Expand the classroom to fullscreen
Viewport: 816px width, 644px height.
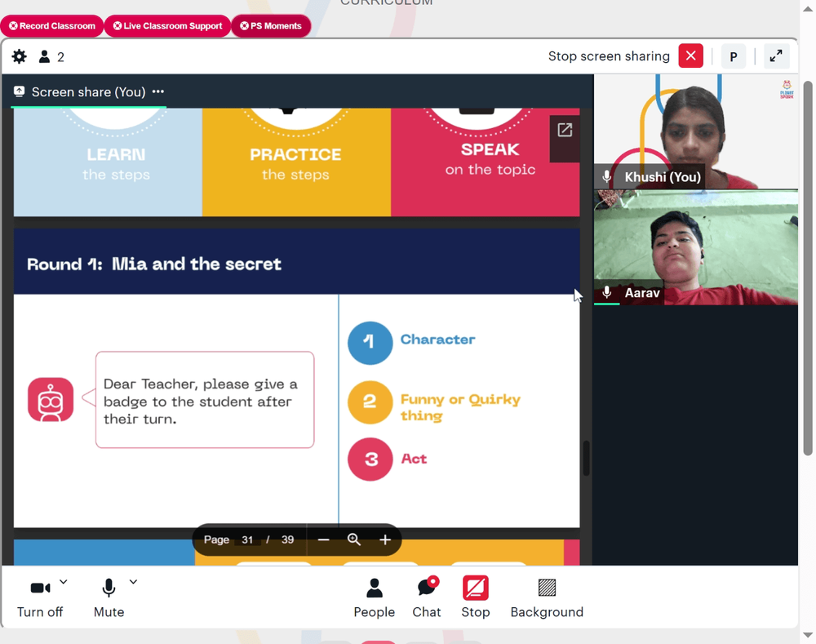(776, 56)
